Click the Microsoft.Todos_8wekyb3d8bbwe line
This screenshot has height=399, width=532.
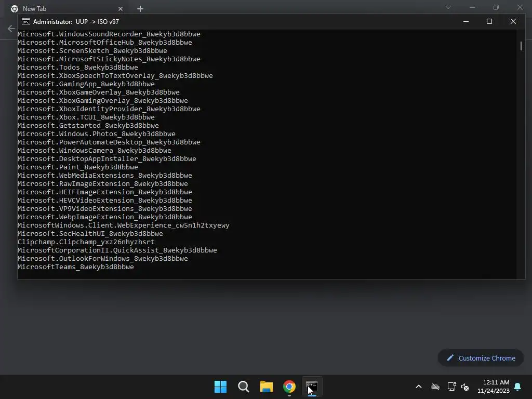coord(78,67)
